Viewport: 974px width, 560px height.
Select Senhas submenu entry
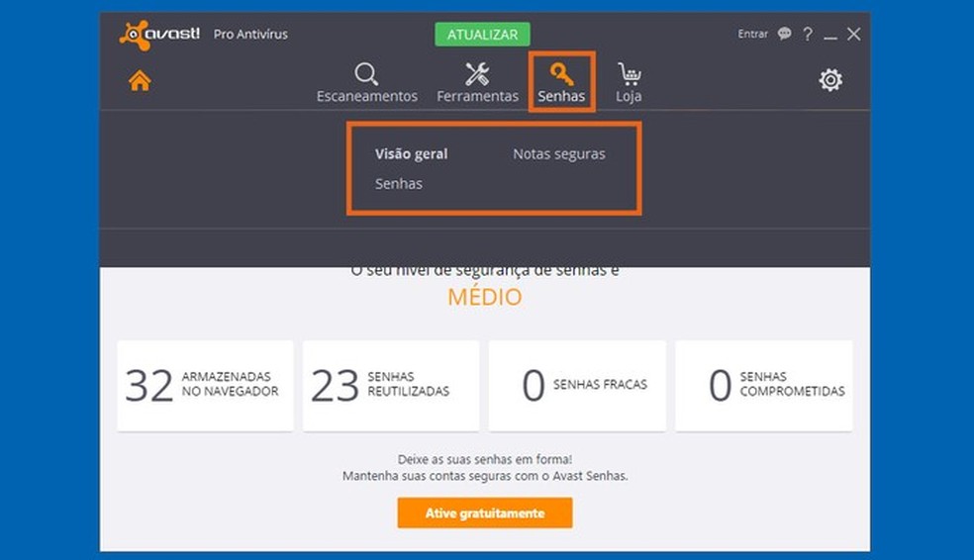(x=399, y=184)
